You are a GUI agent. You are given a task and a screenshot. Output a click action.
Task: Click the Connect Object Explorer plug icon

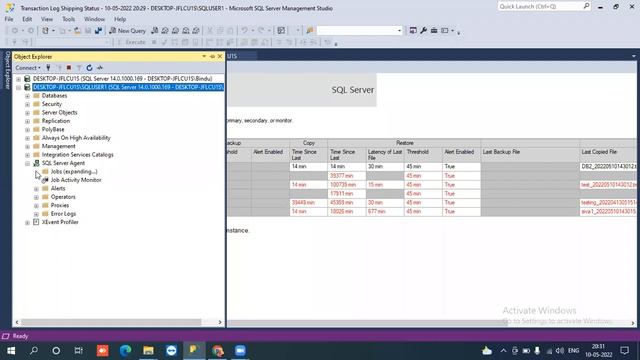coord(48,68)
